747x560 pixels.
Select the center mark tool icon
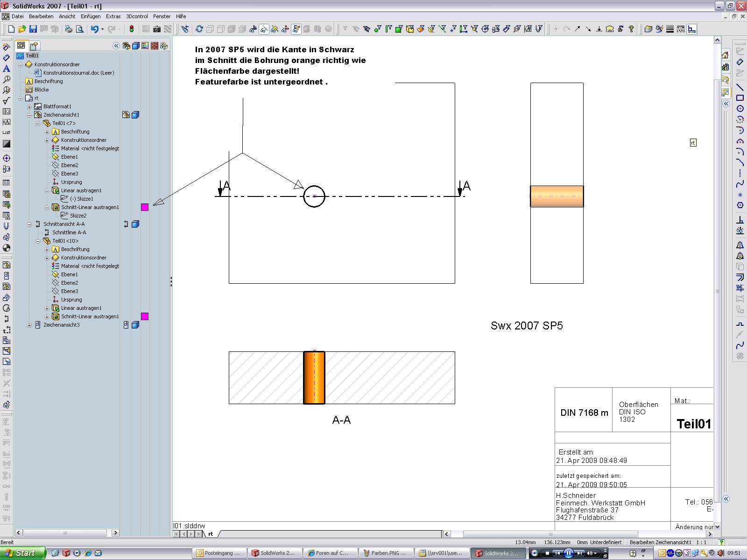7,158
